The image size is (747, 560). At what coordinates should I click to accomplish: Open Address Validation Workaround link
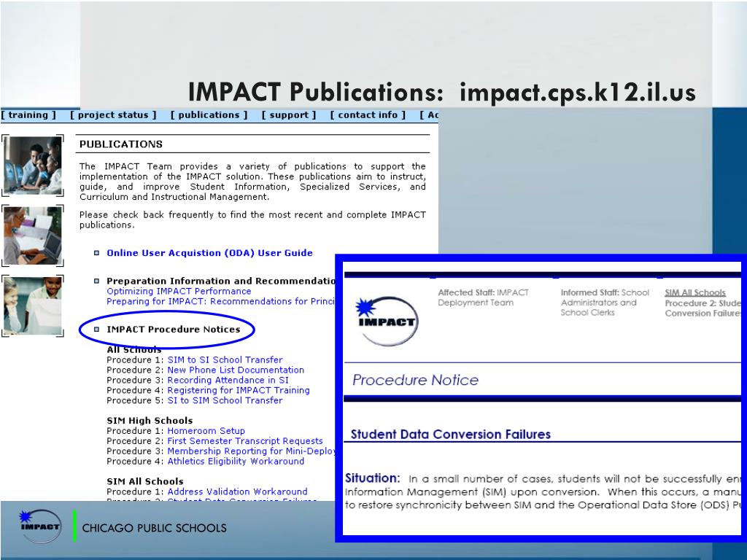(x=237, y=491)
